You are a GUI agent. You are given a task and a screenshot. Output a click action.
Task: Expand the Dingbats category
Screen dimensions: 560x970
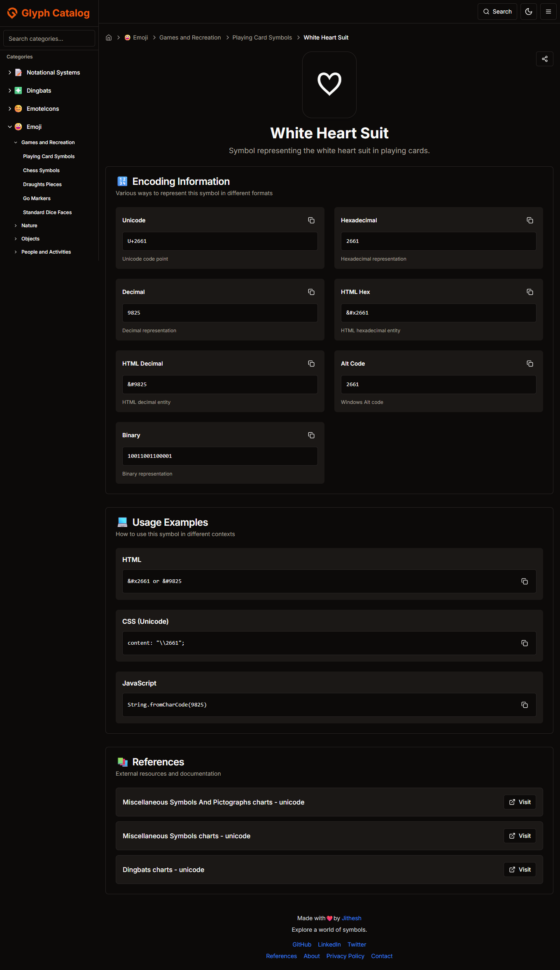click(10, 91)
